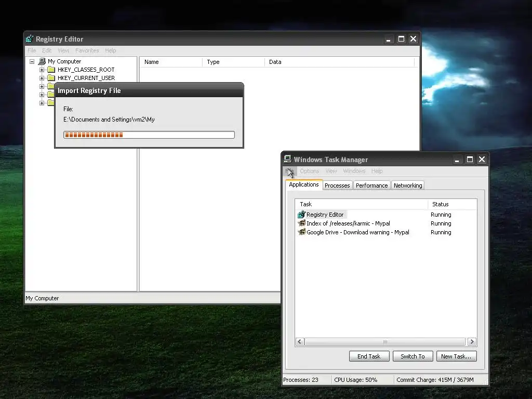Switch to the Performance tab

click(372, 185)
